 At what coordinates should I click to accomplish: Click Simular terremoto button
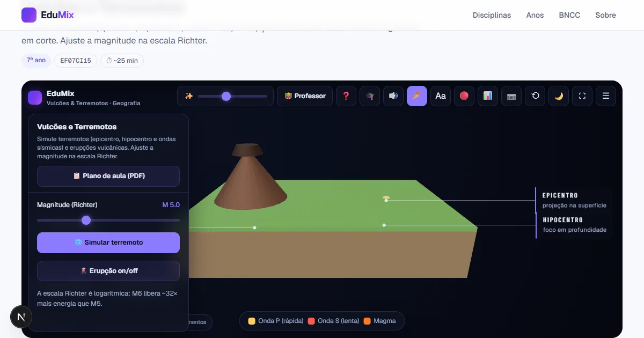pos(108,243)
